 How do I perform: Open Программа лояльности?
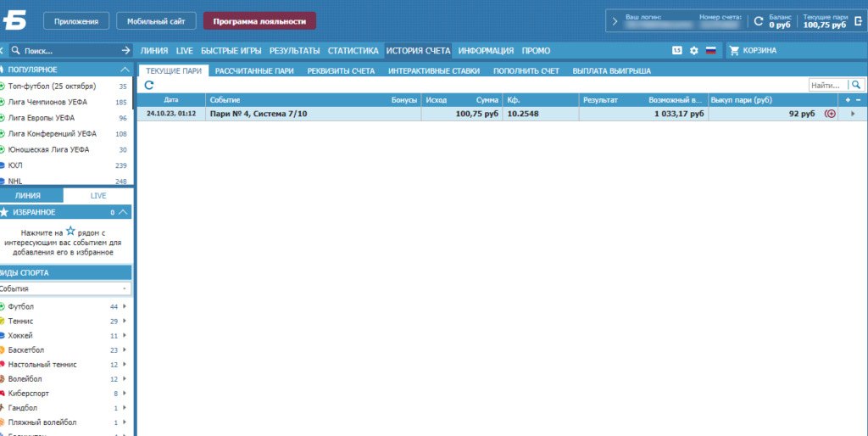pos(259,21)
